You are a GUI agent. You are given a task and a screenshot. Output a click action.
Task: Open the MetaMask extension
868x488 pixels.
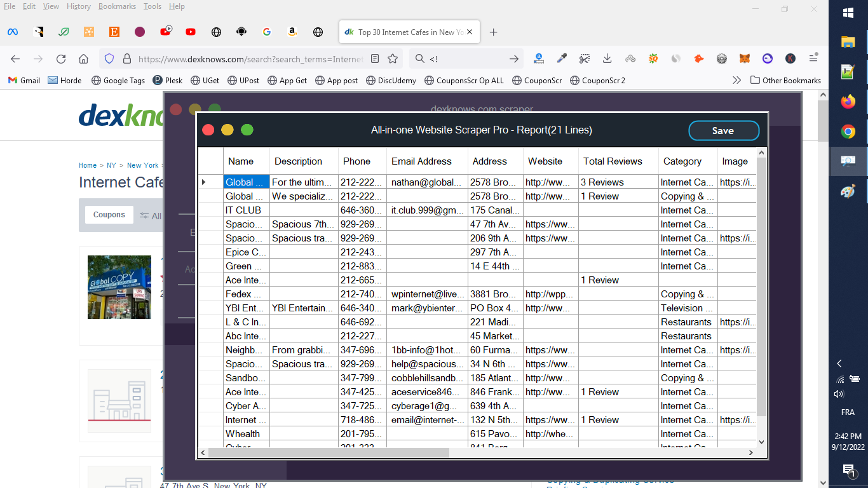click(744, 58)
